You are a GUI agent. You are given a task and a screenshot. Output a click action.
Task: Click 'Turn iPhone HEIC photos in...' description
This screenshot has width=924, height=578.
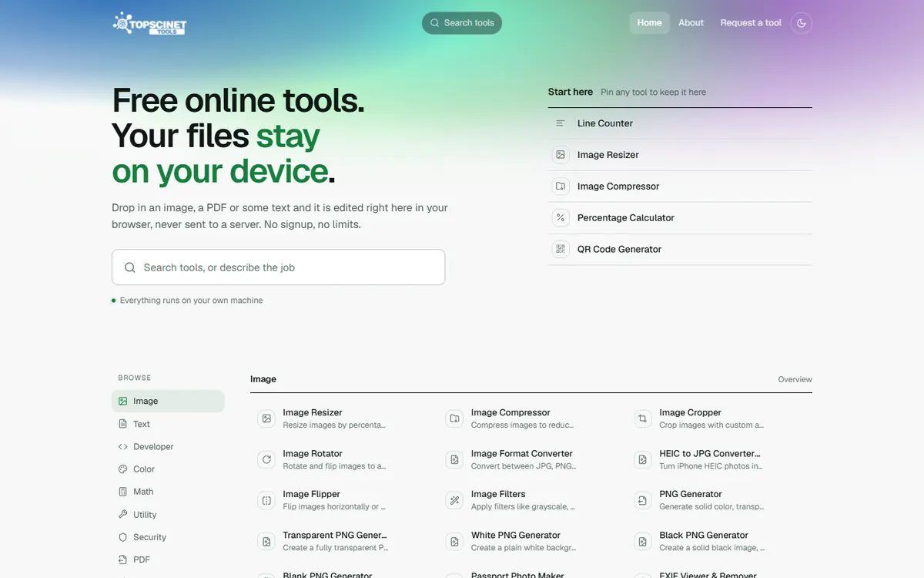[x=711, y=466]
